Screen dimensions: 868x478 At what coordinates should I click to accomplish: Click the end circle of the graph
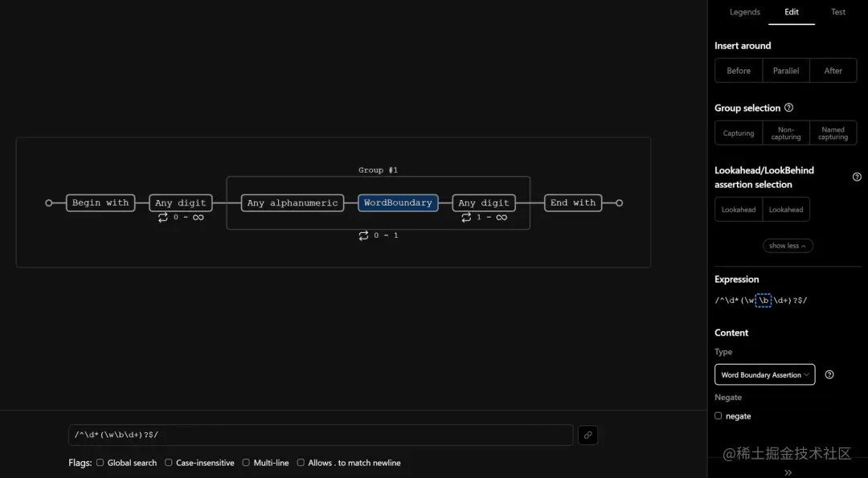pos(620,203)
